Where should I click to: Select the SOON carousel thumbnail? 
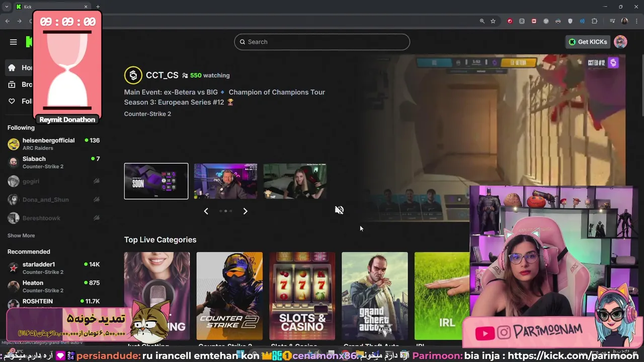[156, 181]
